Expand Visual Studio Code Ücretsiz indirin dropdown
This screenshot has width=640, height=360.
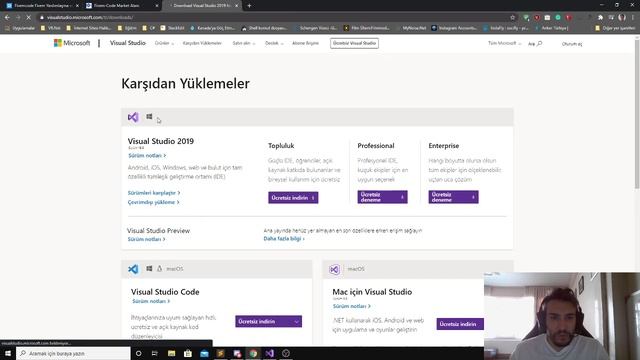coord(269,321)
